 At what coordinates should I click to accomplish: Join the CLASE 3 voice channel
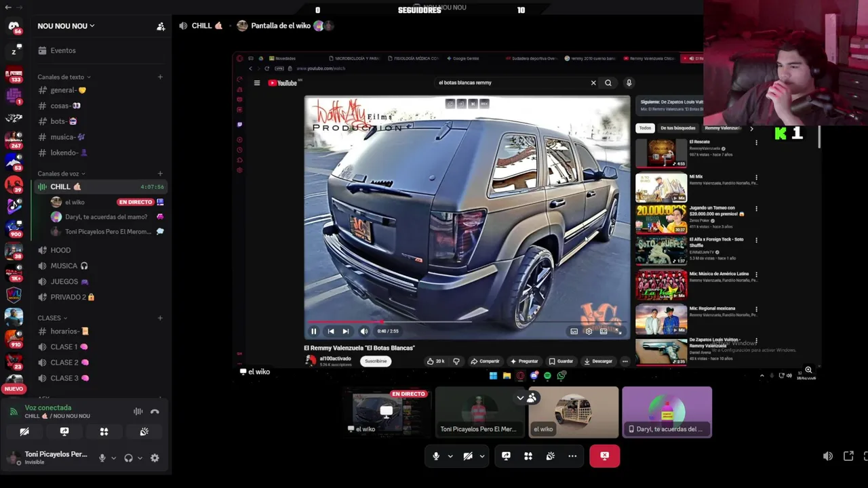coord(100,378)
